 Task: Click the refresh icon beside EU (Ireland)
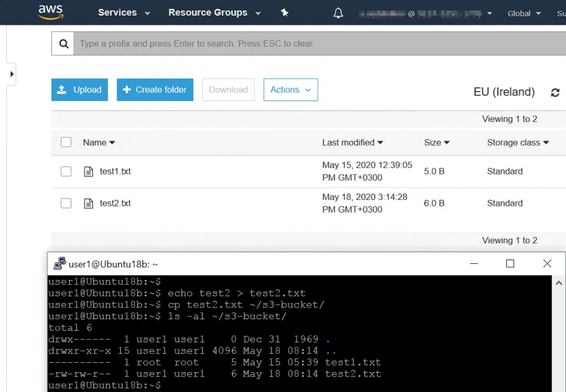[555, 93]
